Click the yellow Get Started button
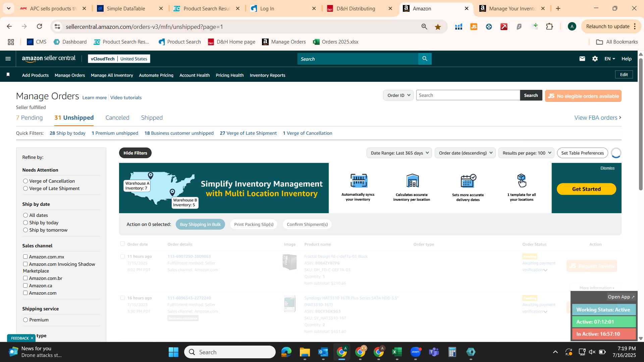The height and width of the screenshot is (362, 644). coord(586,189)
